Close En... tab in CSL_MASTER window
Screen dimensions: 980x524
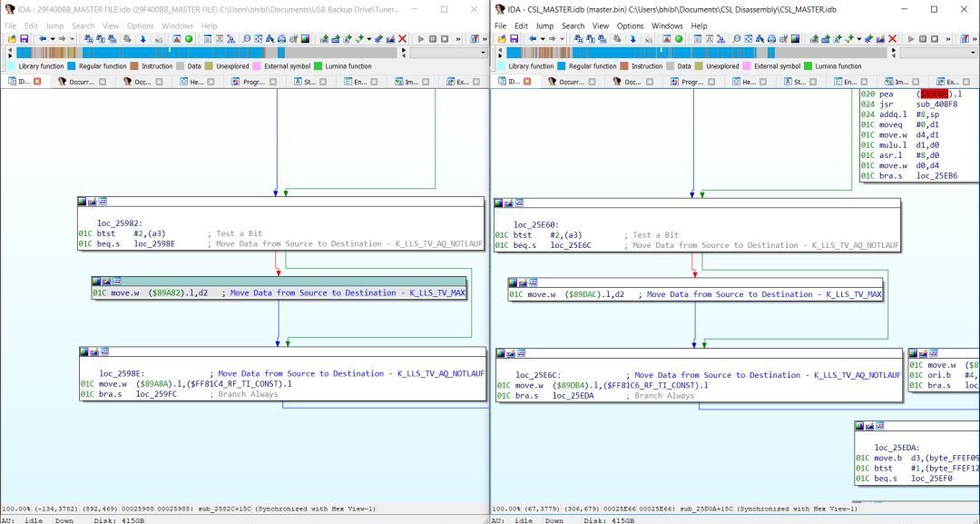coord(864,82)
